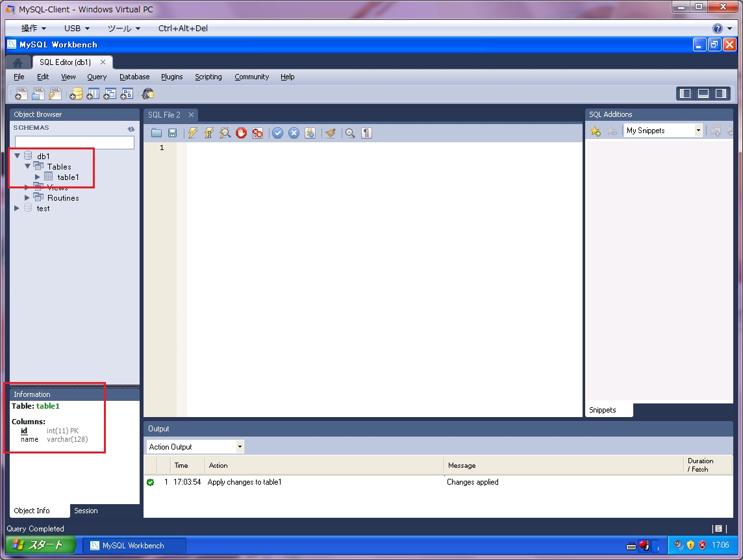Create a new table icon

tap(93, 94)
